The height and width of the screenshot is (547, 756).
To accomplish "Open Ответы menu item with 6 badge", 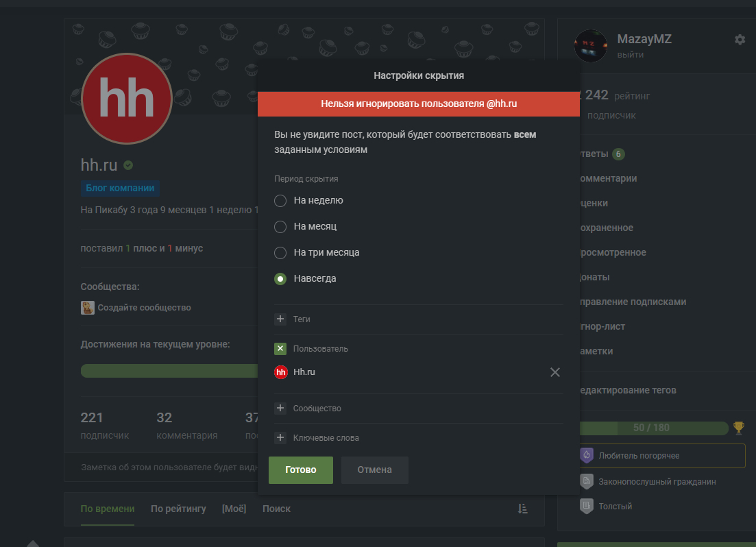I will tap(601, 154).
